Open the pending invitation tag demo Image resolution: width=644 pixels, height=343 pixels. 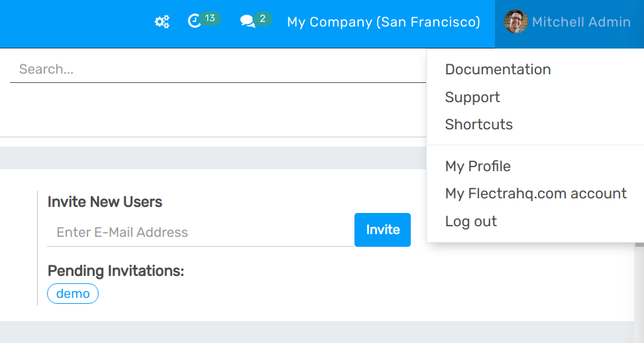(x=73, y=294)
